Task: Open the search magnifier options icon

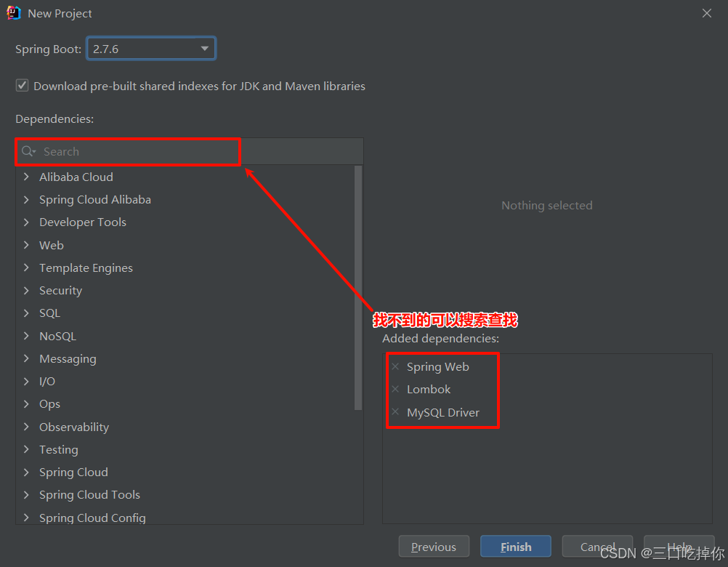Action: pos(28,151)
